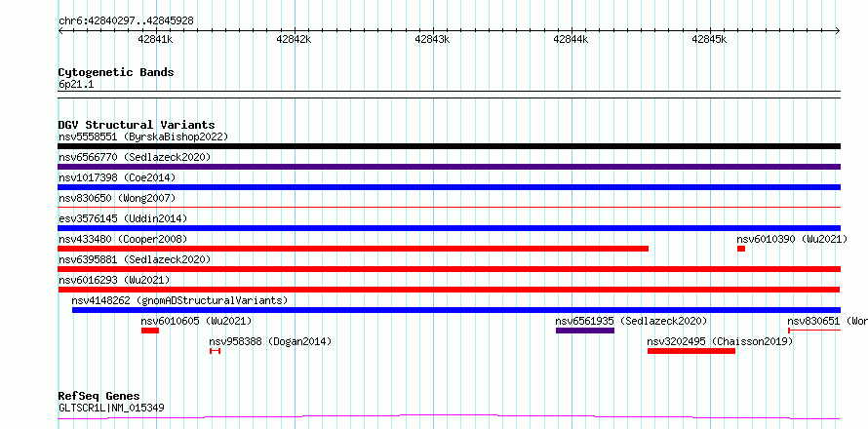Select the red nsv3202495 variant bar
Viewport: 868px width, 429px height.
pyautogui.click(x=691, y=351)
